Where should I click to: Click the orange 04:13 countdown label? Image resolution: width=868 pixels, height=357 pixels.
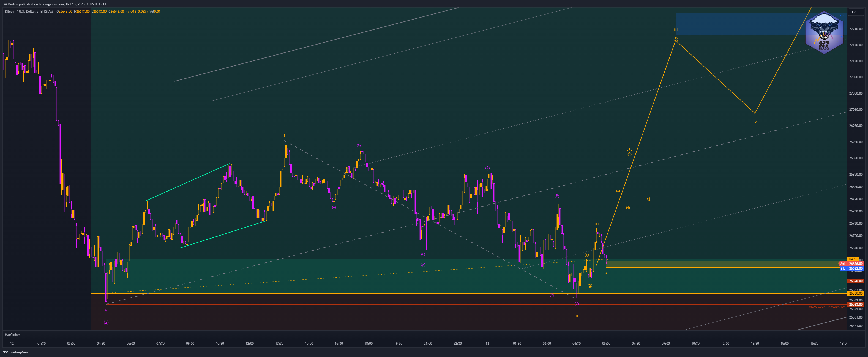[x=853, y=259]
